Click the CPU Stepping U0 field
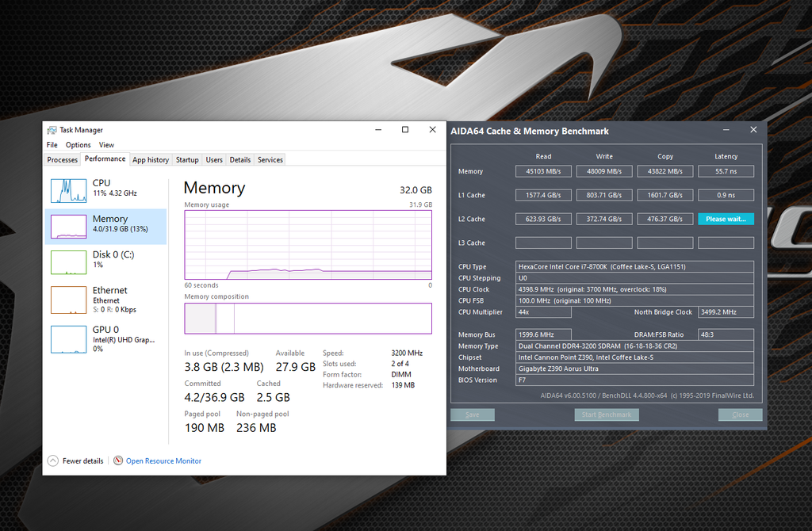Screen dimensions: 812x531 coord(634,278)
